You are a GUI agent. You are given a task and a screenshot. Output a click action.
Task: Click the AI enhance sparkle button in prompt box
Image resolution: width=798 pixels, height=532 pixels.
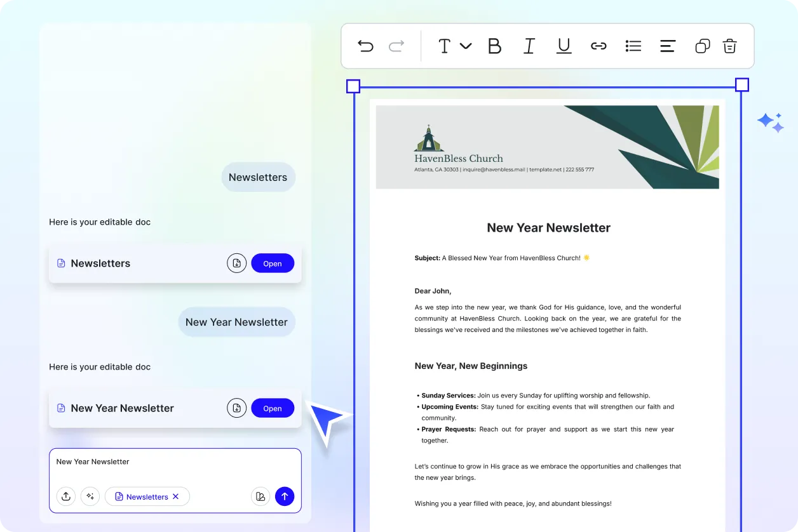pyautogui.click(x=90, y=496)
